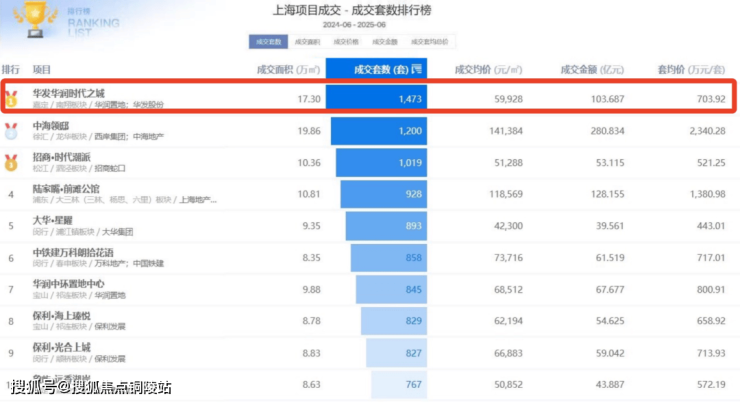Click per-unit price 703.92
This screenshot has width=740, height=403.
[711, 99]
